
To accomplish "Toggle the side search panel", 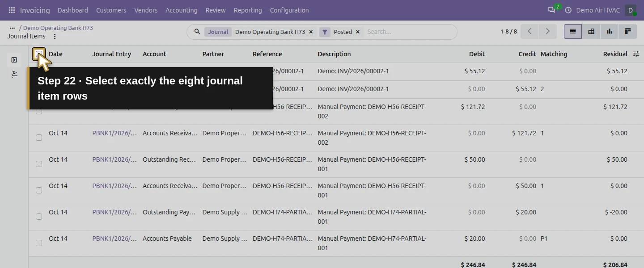I will pos(14,60).
